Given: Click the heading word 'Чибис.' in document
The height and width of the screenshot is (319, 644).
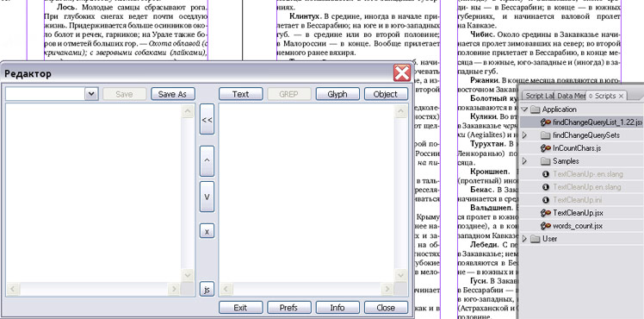Looking at the screenshot, I should 483,35.
